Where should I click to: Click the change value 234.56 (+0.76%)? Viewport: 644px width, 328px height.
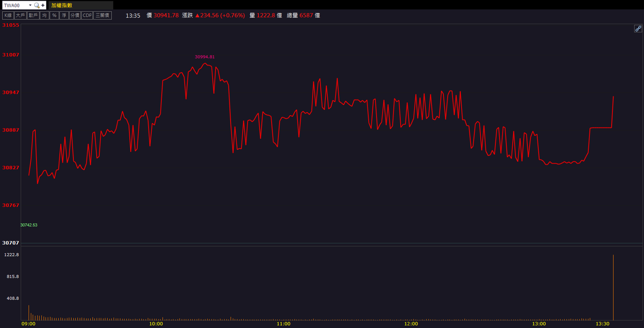coord(220,15)
